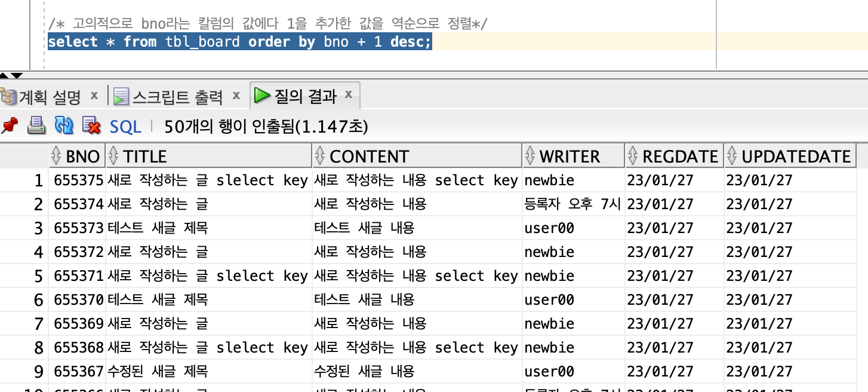Click the sort arrows on CONTENT column
Screen dimensions: 868x392
(x=319, y=156)
